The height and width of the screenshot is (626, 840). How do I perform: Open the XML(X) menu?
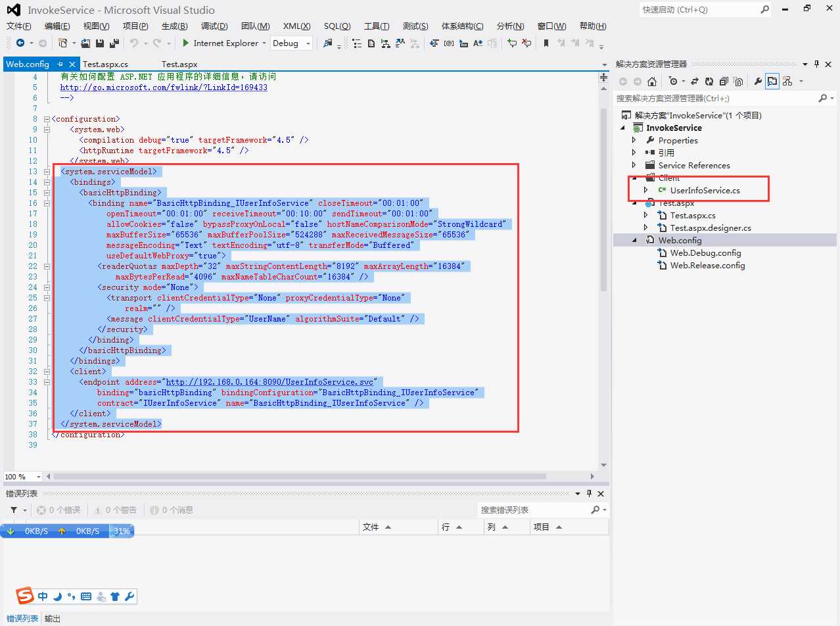pyautogui.click(x=297, y=26)
